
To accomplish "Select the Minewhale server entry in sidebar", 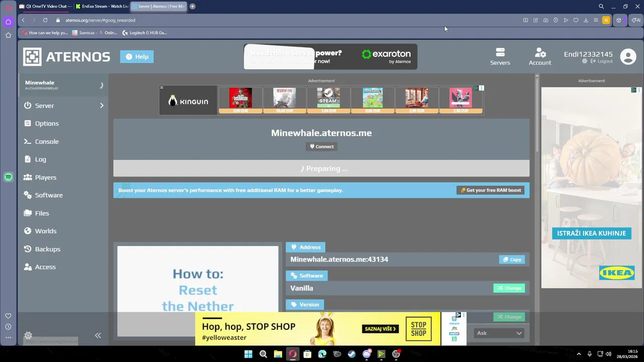I will [x=63, y=85].
